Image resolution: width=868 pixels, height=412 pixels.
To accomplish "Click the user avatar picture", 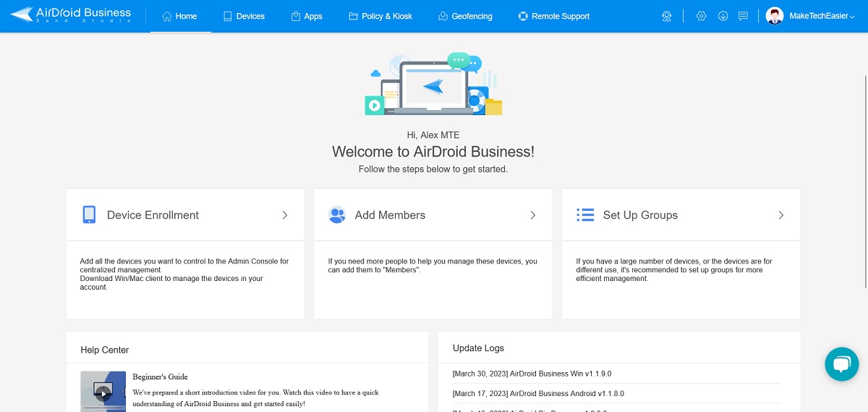I will coord(775,16).
